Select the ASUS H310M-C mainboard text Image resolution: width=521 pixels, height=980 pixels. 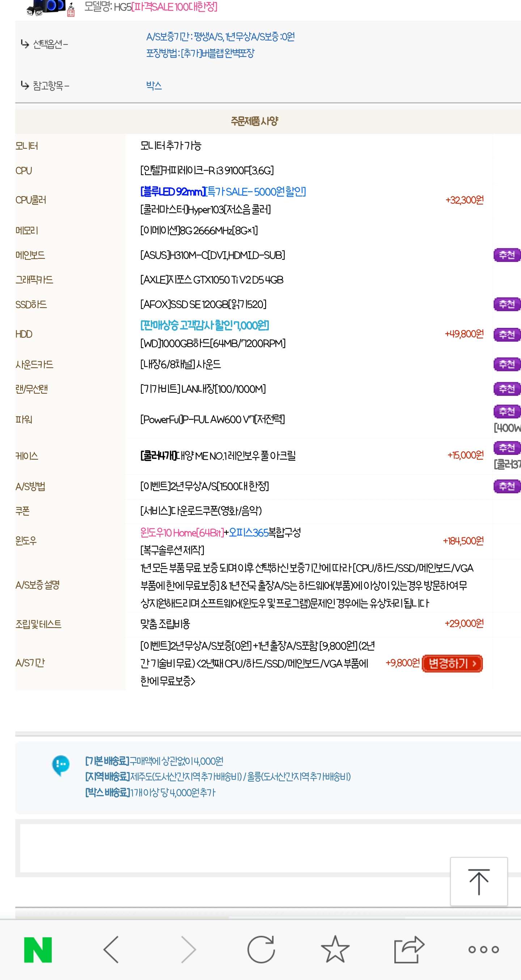coord(213,255)
